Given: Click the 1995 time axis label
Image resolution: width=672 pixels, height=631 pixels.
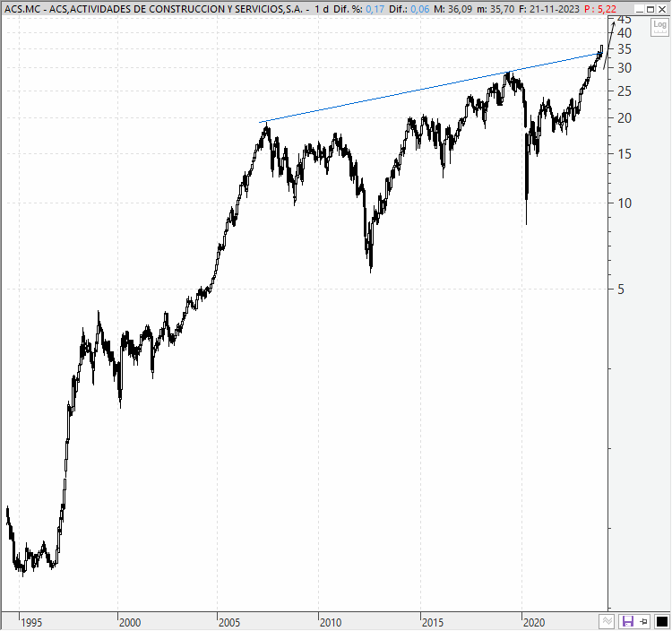Looking at the screenshot, I should pos(31,622).
